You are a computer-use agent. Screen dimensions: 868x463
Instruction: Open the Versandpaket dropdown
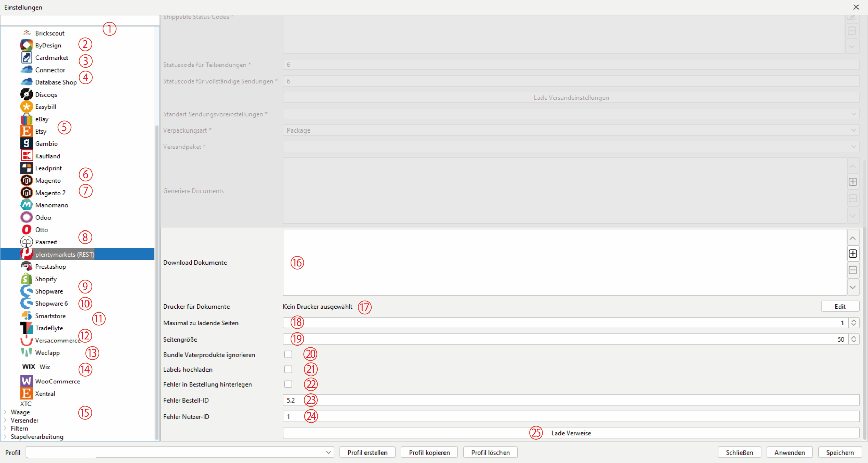[571, 146]
